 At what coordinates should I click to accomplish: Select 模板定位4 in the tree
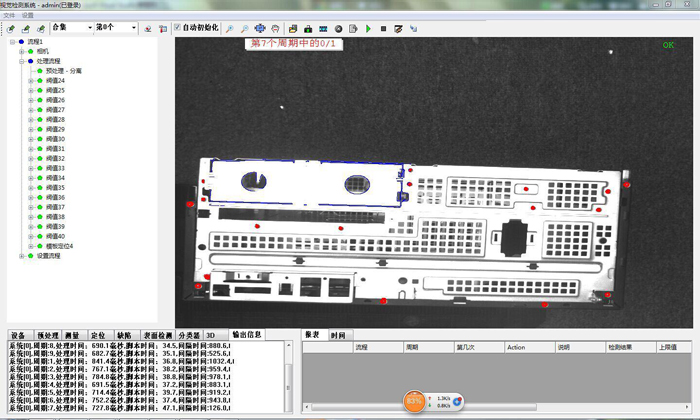pos(59,245)
